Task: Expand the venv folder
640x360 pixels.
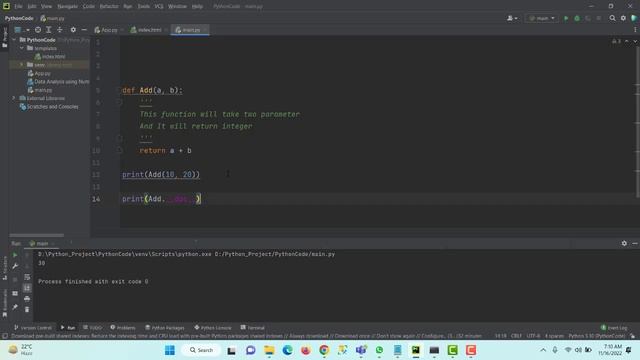Action: point(22,64)
